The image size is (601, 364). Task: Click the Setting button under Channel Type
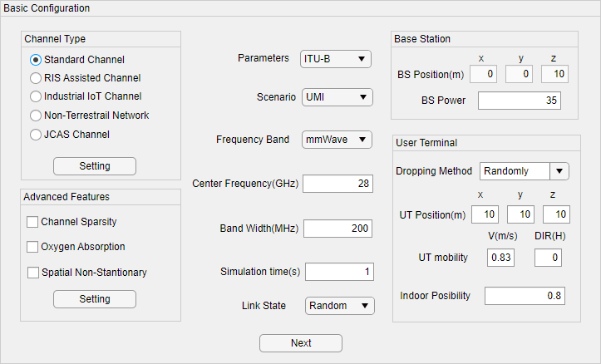point(95,166)
